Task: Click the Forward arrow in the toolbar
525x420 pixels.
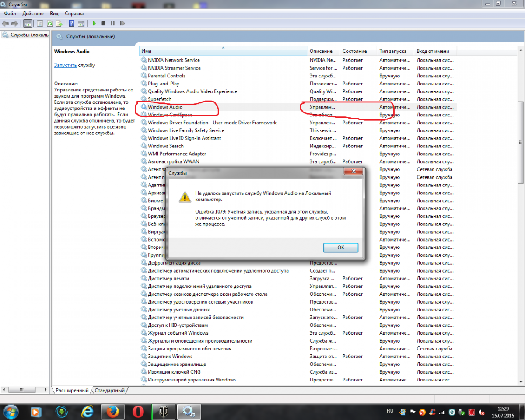Action: coord(15,23)
